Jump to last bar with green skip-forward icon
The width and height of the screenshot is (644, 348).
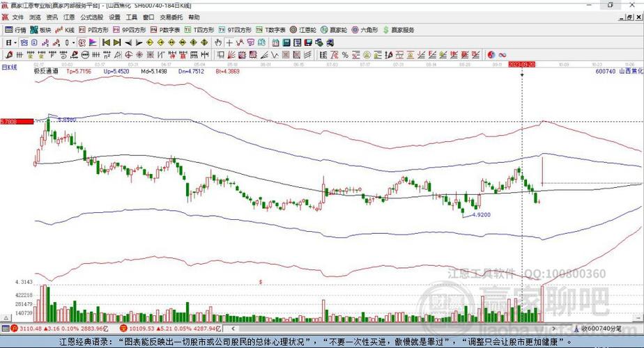[x=117, y=42]
